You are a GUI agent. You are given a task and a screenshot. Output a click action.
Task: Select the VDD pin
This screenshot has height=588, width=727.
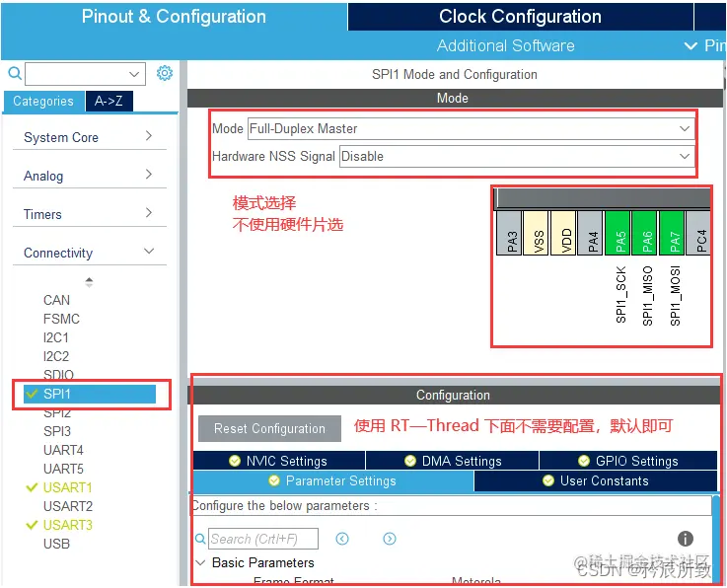click(563, 233)
